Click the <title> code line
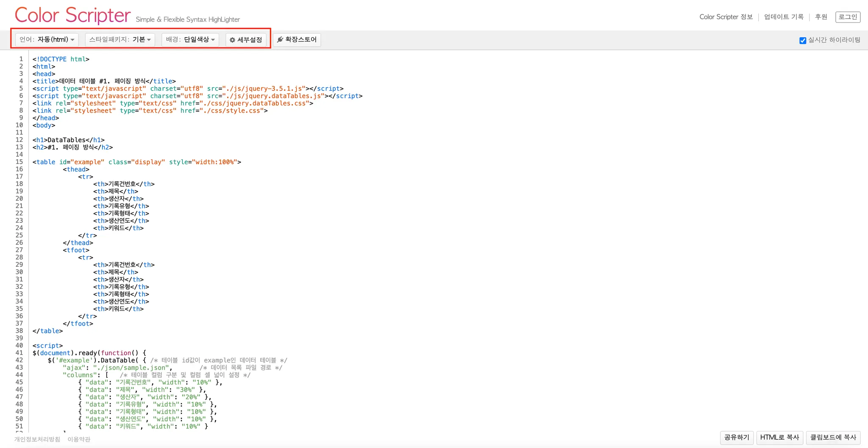The height and width of the screenshot is (448, 868). point(104,81)
